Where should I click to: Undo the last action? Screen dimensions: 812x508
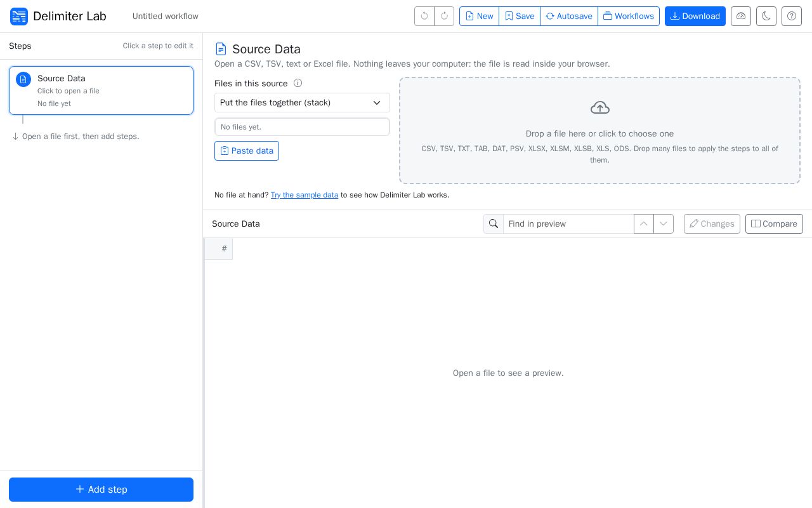(x=424, y=17)
